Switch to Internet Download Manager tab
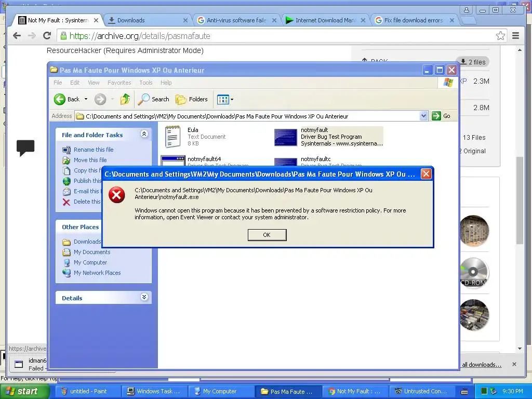The image size is (532, 399). coord(325,20)
